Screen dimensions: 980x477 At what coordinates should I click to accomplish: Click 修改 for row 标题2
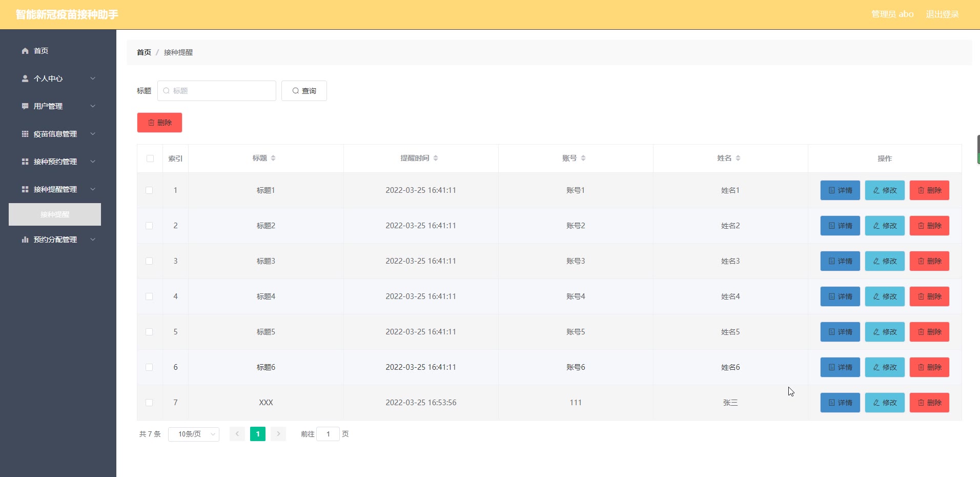(x=885, y=226)
